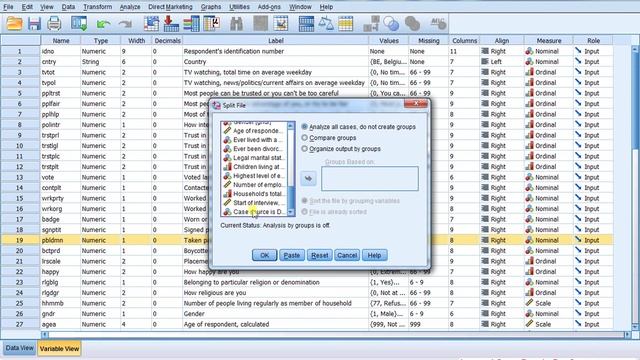The height and width of the screenshot is (360, 640).
Task: Select 'Household's total...' in variable list
Action: point(253,194)
